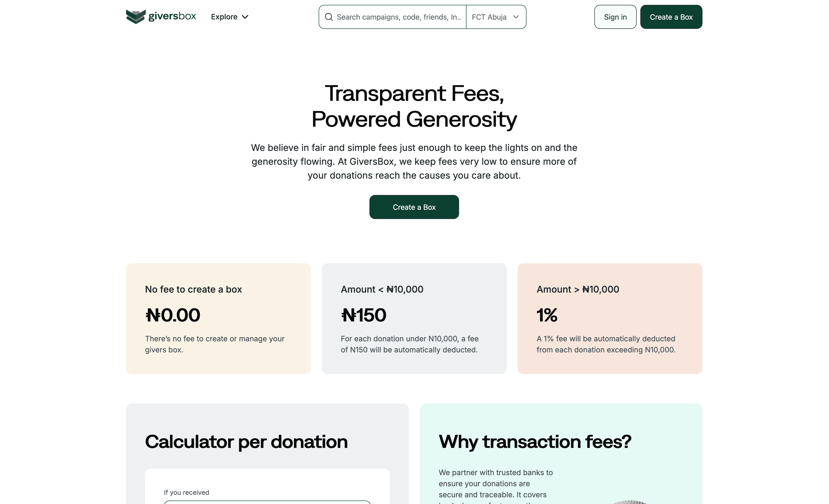The image size is (829, 504).
Task: Click the If you received field label
Action: point(186,492)
